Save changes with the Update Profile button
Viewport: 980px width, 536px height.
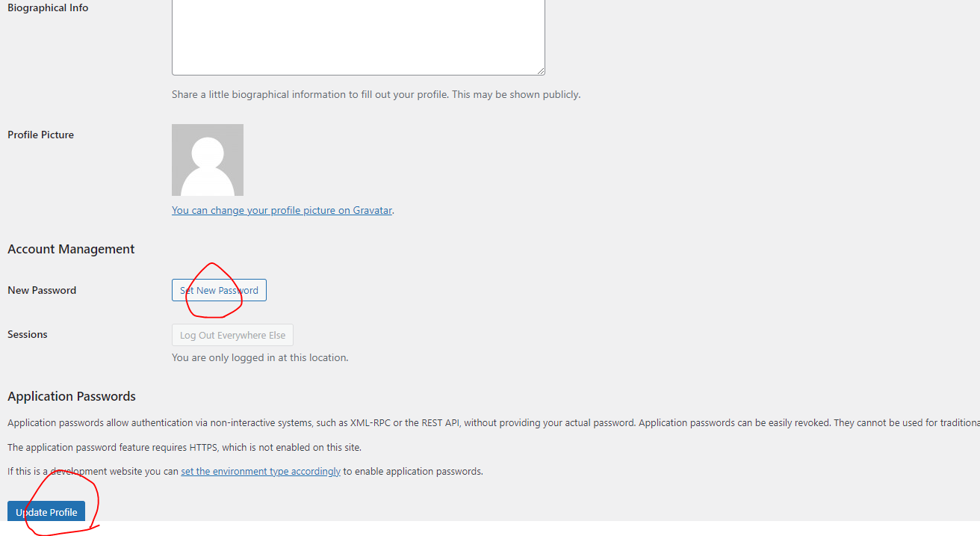tap(46, 512)
